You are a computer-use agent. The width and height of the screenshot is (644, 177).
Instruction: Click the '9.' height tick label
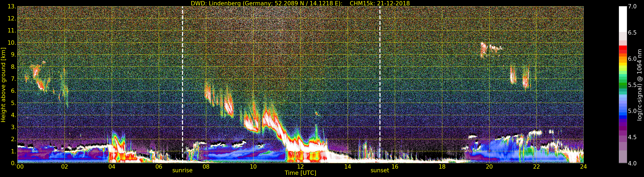[13, 55]
